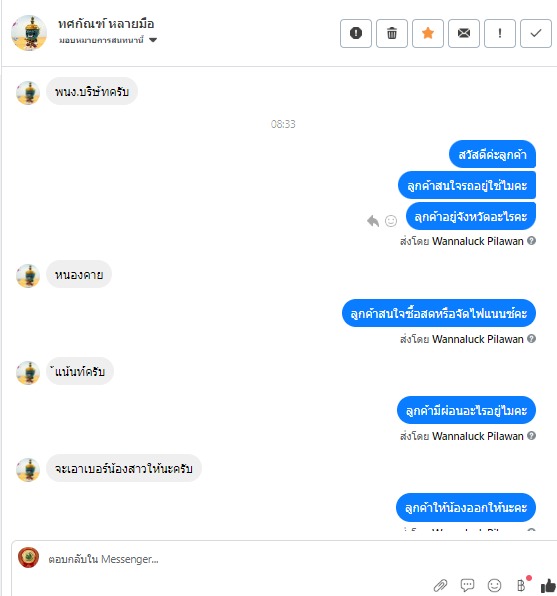Screen dimensions: 557x596
Task: Mark conversation as unread with envelope icon
Action: coord(463,33)
